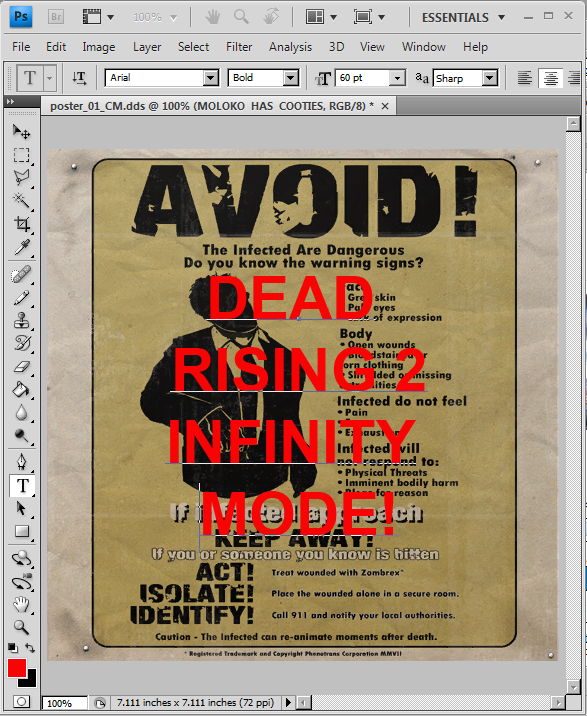Close the poster_01_CM.dds document tab
The image size is (587, 716).
[385, 106]
